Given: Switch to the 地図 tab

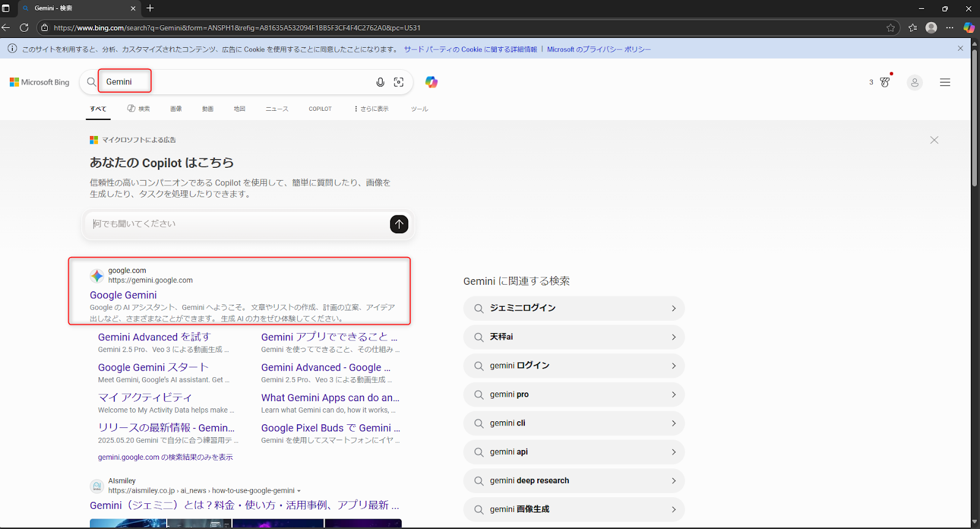Looking at the screenshot, I should [x=239, y=109].
